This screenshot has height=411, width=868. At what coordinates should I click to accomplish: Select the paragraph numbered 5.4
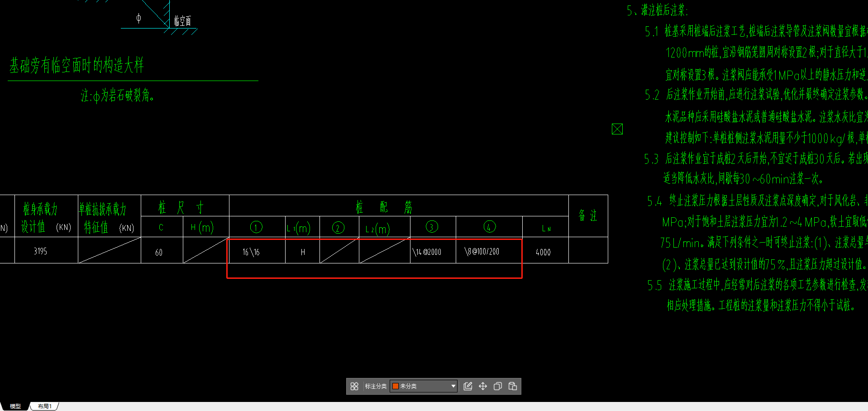pyautogui.click(x=758, y=232)
